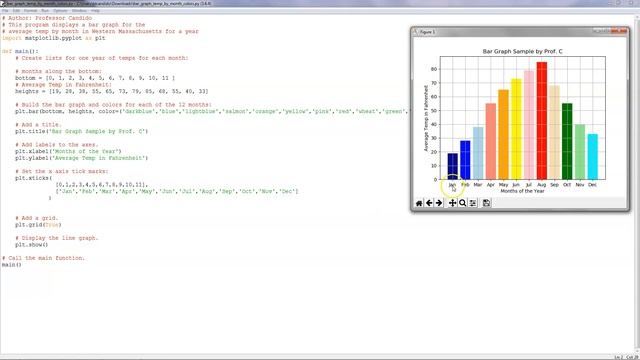Click the final 'main()' call line
This screenshot has height=360, width=640.
(11, 265)
